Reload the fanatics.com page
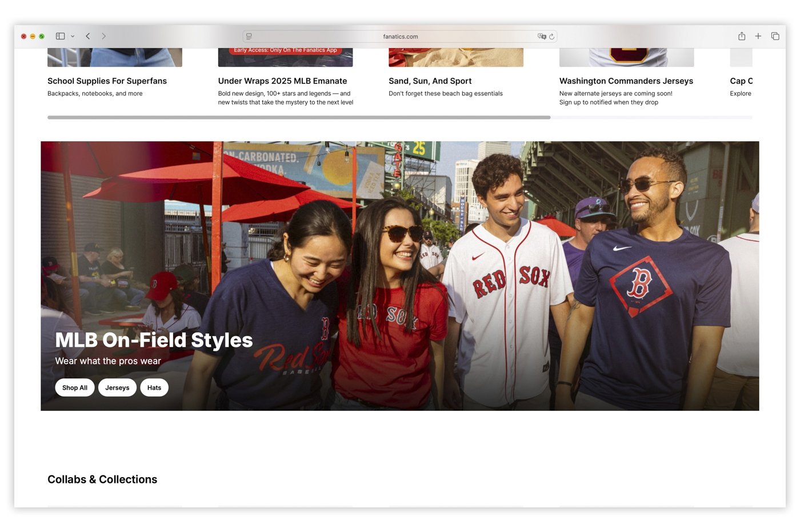 point(552,37)
